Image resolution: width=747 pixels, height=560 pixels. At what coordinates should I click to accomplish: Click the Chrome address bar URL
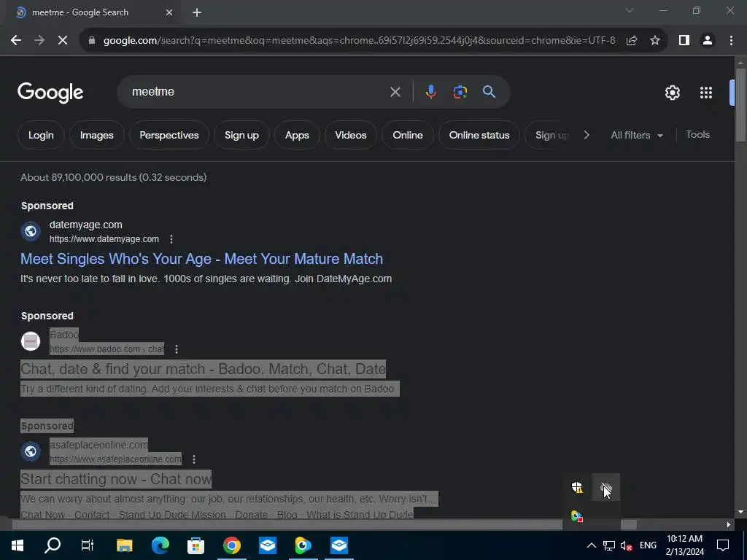click(359, 41)
